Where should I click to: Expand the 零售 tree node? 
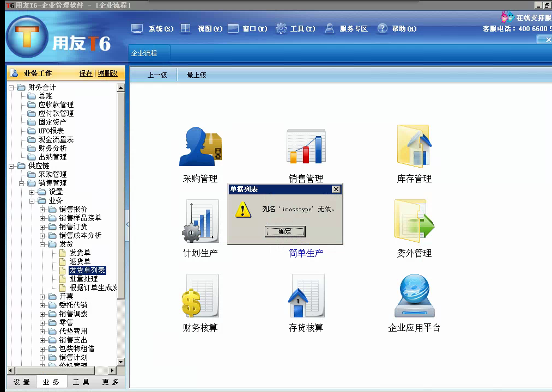(x=43, y=323)
